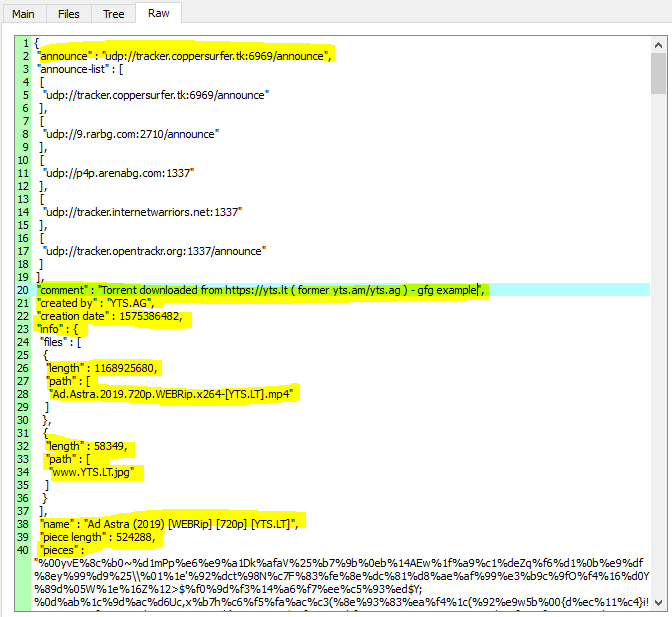Click the "creation date" 1575386482 line
The height and width of the screenshot is (617, 672).
click(110, 316)
